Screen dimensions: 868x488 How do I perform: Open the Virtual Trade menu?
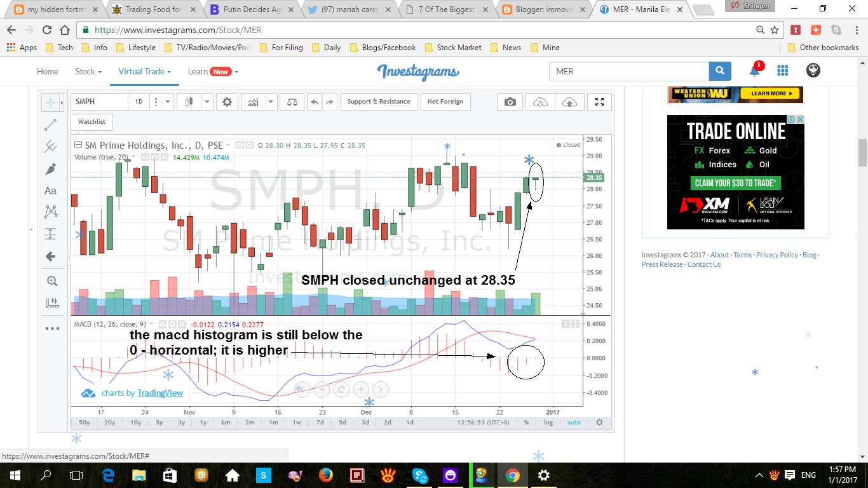tap(140, 72)
